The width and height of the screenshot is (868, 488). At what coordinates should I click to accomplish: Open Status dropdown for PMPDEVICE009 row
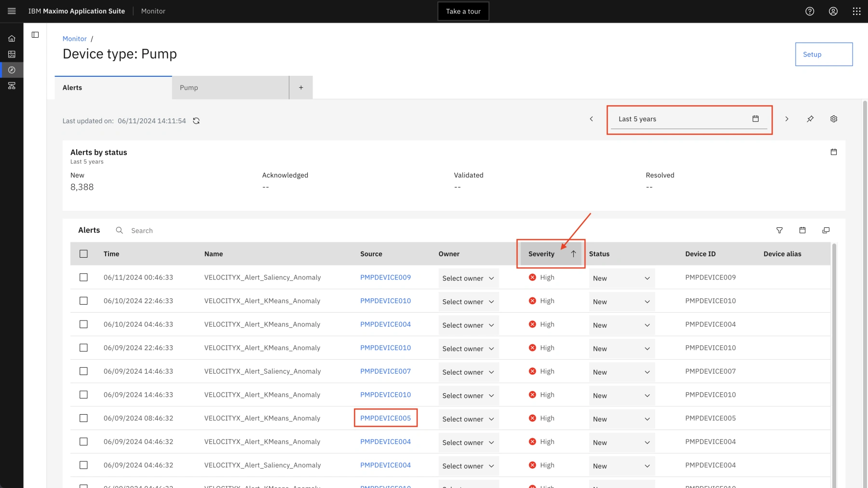[622, 278]
